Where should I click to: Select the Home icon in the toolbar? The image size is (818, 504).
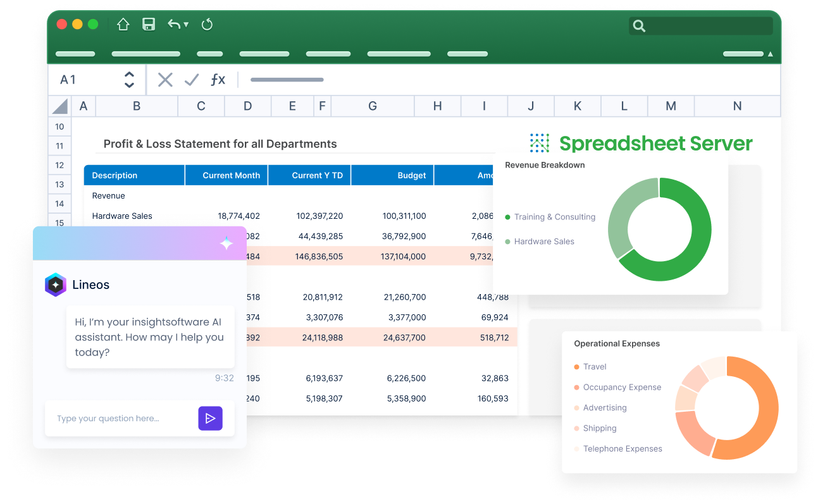[x=123, y=25]
